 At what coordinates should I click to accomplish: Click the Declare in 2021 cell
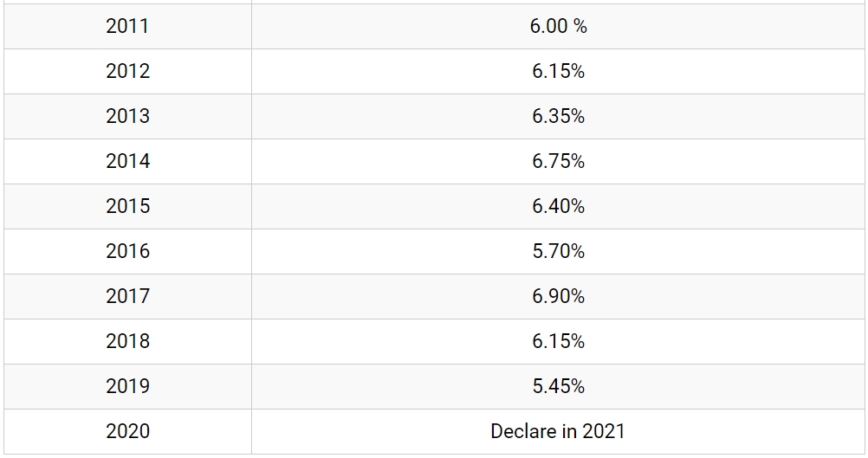coord(558,431)
